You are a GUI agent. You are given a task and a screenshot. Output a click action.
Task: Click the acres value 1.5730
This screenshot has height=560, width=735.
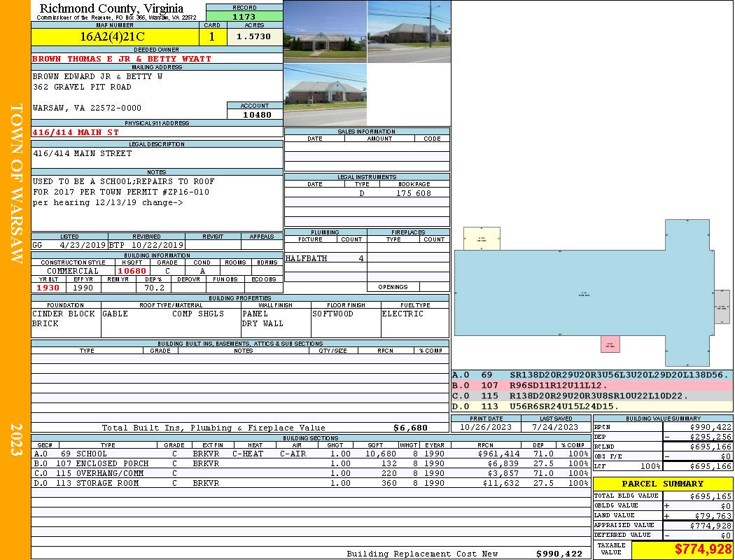pyautogui.click(x=254, y=36)
